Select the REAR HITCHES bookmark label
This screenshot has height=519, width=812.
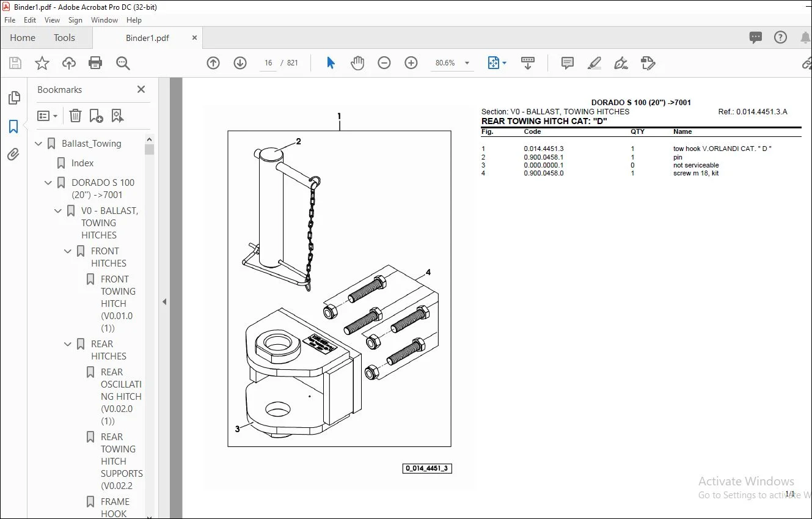click(x=109, y=350)
